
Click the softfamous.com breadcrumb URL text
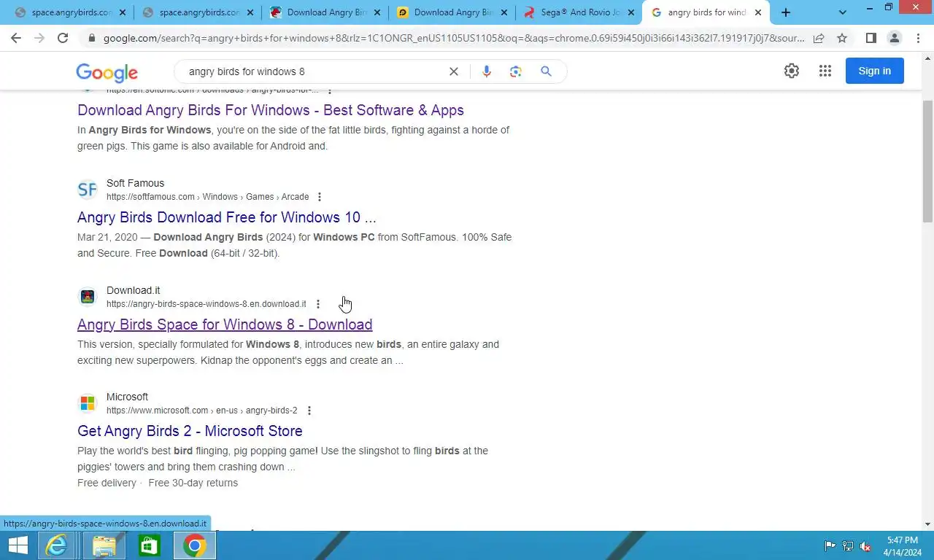point(207,197)
